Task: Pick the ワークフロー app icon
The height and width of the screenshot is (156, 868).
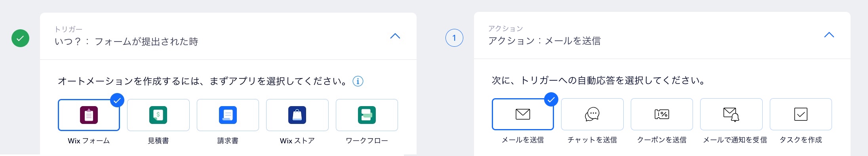Action: pos(367,115)
